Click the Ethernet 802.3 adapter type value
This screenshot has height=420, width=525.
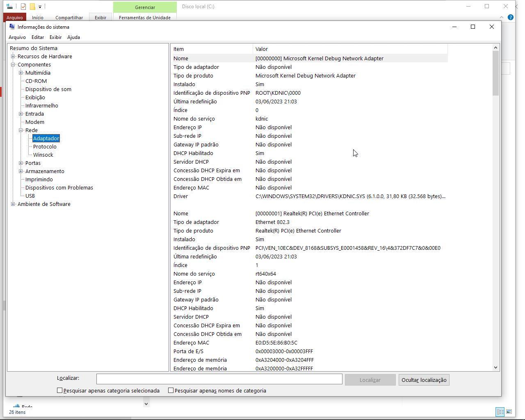(x=272, y=222)
